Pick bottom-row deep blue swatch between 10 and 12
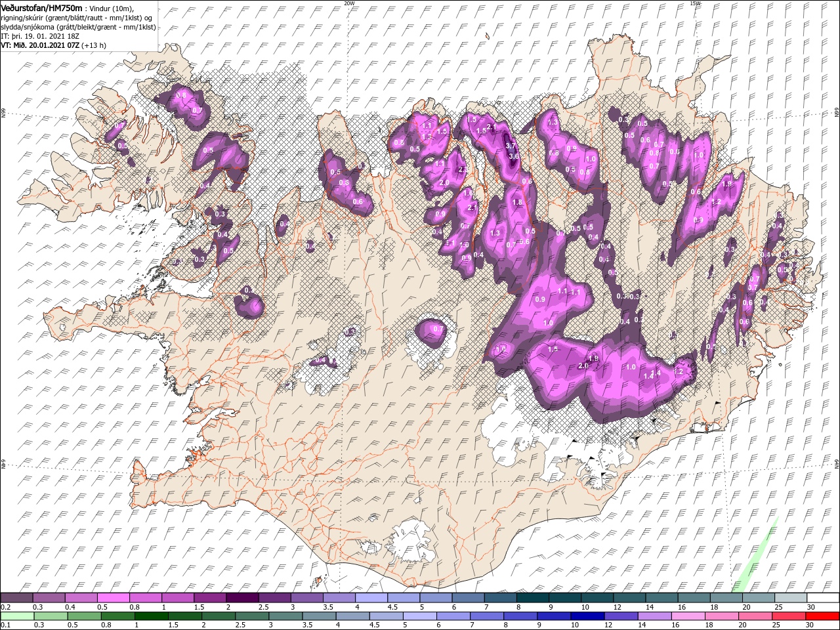This screenshot has height=630, width=840. 587,616
